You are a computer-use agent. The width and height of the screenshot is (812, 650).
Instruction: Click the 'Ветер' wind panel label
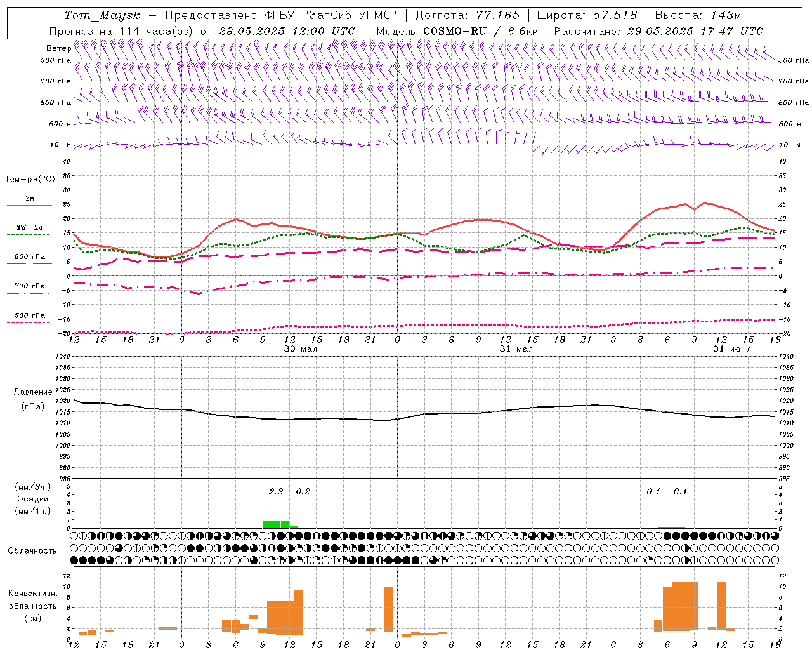58,48
